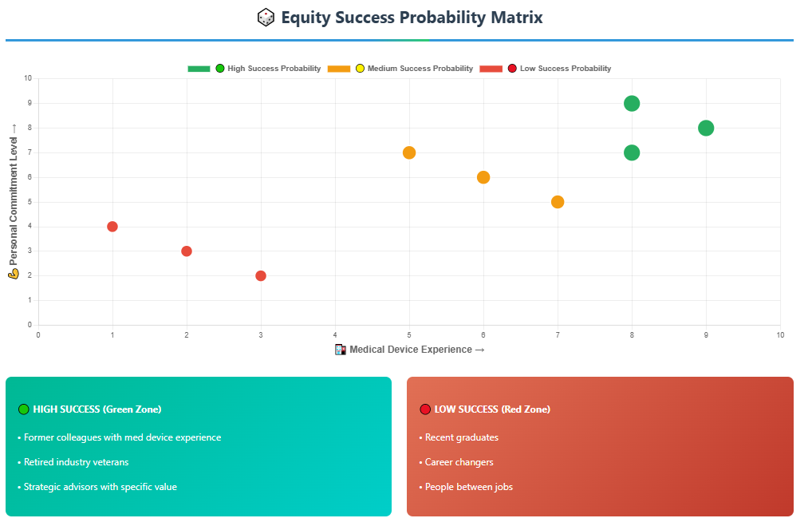The width and height of the screenshot is (812, 526).
Task: Click the dice icon beside the title
Action: (x=266, y=18)
